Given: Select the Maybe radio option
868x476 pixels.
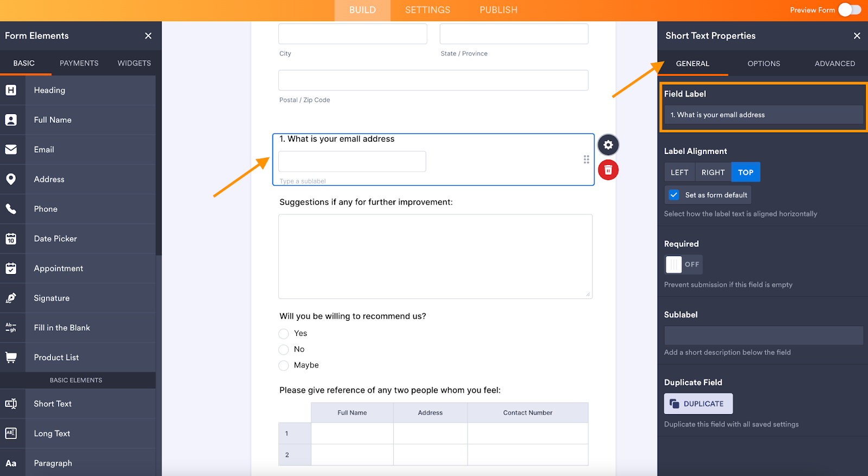Looking at the screenshot, I should (284, 366).
